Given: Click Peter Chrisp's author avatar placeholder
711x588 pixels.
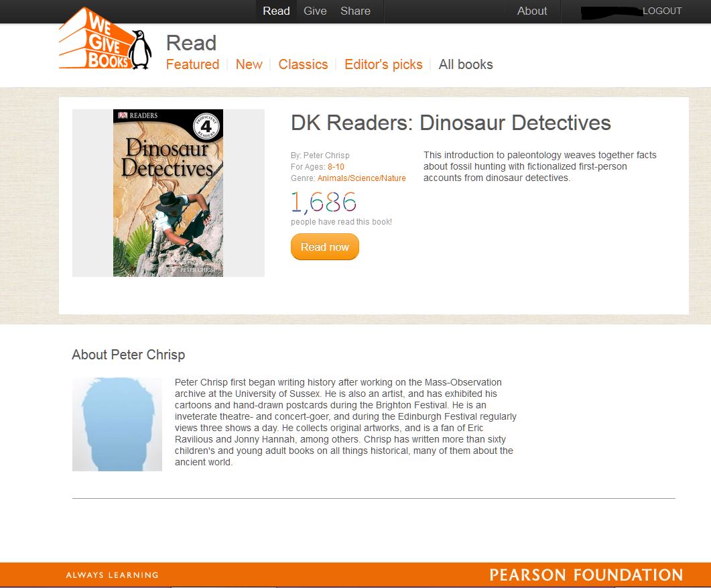Looking at the screenshot, I should point(117,424).
